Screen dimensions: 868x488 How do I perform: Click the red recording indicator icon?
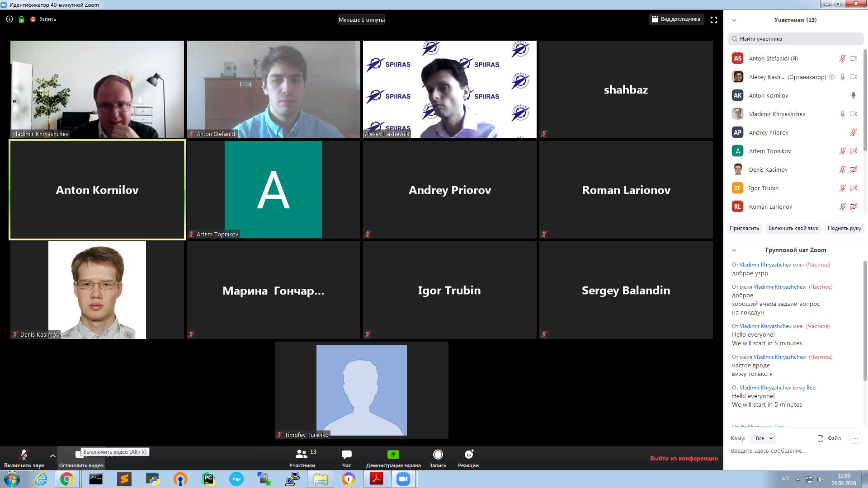[x=33, y=19]
